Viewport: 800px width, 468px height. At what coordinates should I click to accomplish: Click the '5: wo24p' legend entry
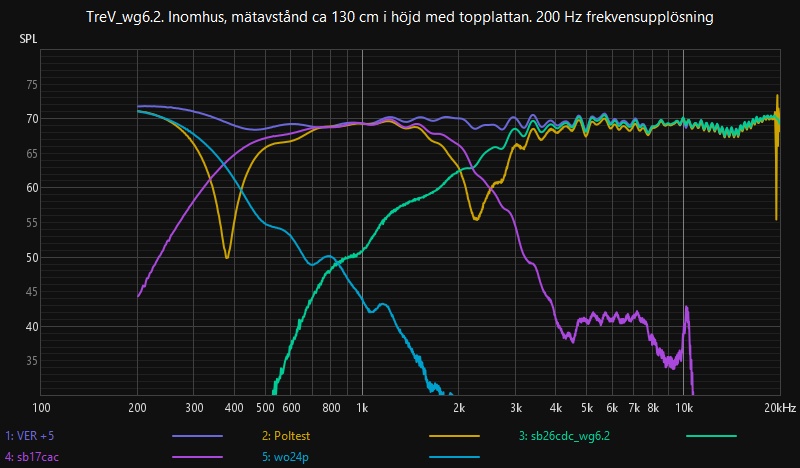click(284, 457)
